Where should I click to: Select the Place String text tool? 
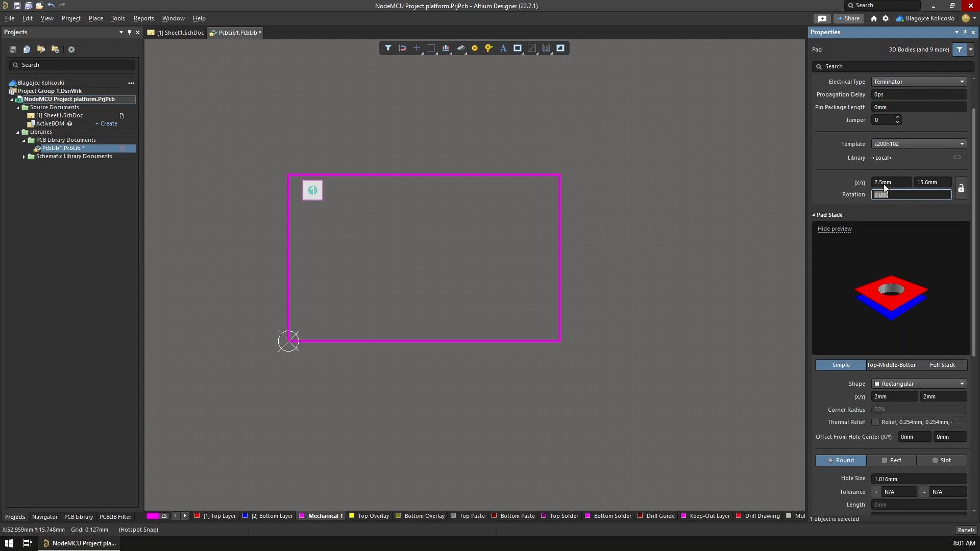click(x=503, y=48)
